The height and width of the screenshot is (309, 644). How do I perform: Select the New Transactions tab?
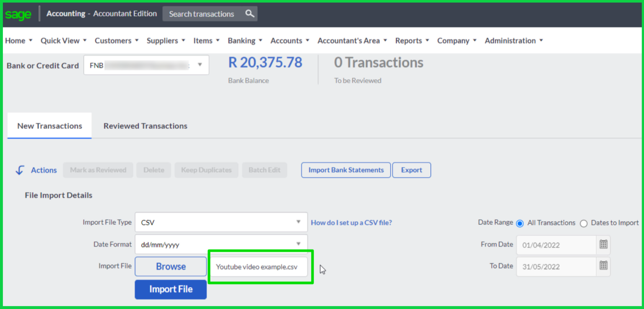(49, 126)
